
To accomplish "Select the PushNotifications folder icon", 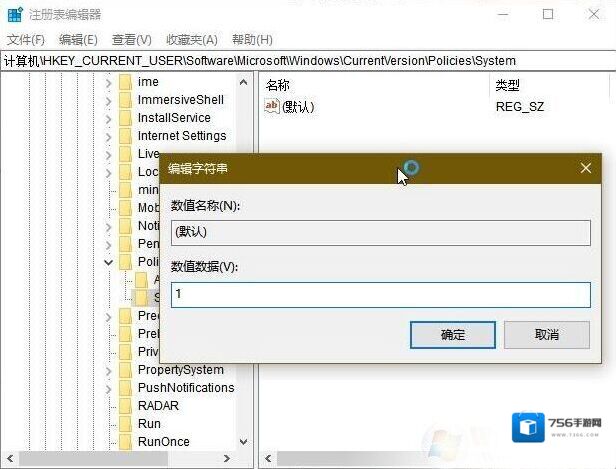I will tap(125, 388).
